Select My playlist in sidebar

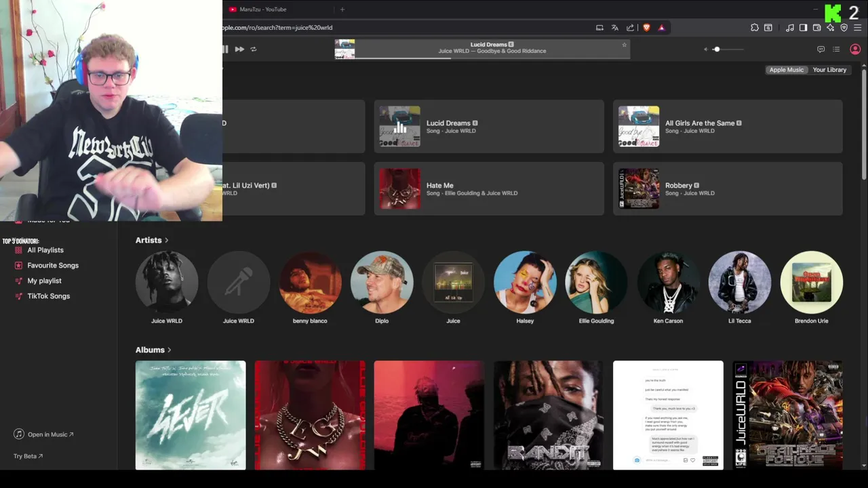44,281
